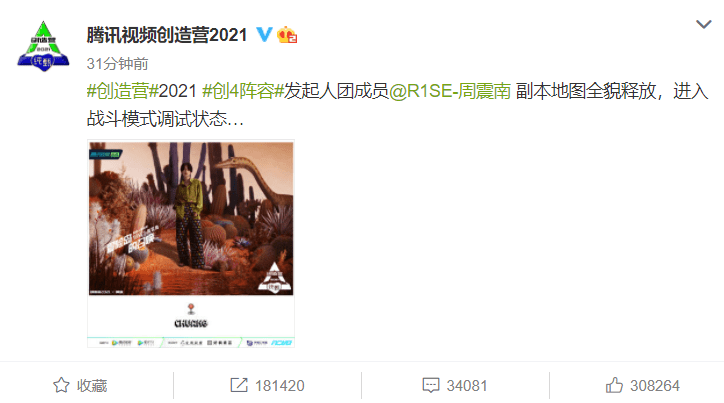Open the 腾讯视频创造营2021 profile avatar

click(x=43, y=46)
